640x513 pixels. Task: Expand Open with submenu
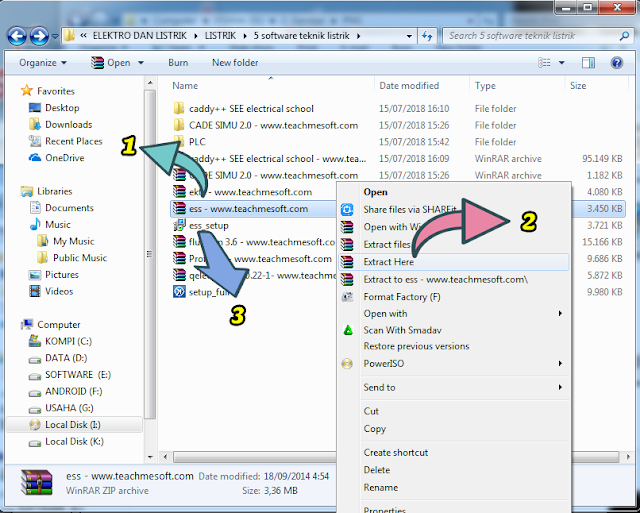tap(453, 313)
